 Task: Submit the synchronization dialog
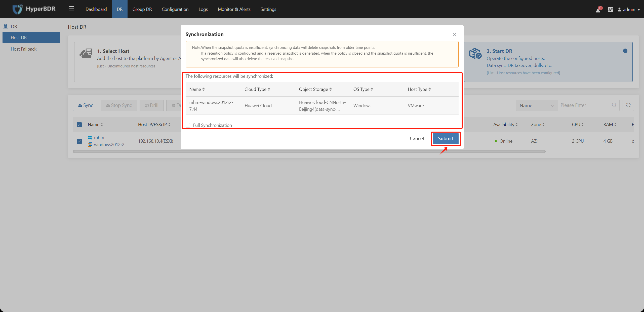pyautogui.click(x=446, y=138)
